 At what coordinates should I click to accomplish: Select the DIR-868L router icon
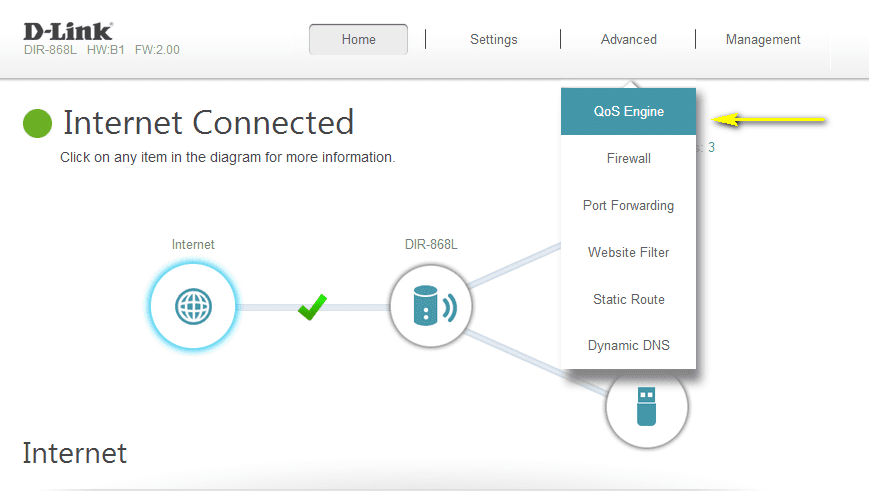pos(431,307)
